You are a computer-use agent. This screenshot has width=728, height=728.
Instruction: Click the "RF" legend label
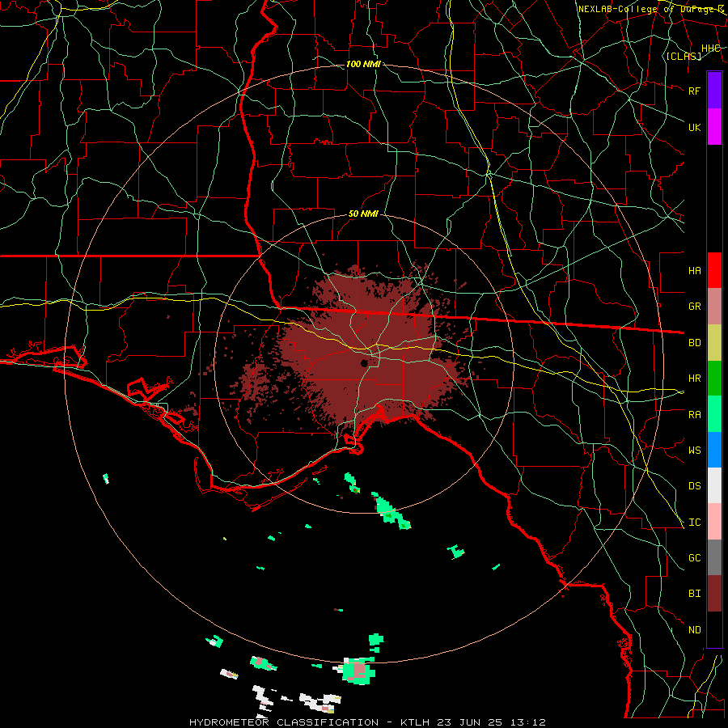[695, 91]
